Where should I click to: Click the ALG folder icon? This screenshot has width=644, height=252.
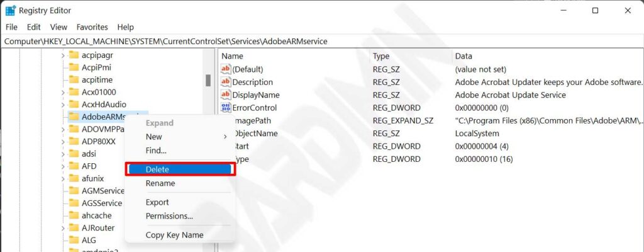coord(74,239)
